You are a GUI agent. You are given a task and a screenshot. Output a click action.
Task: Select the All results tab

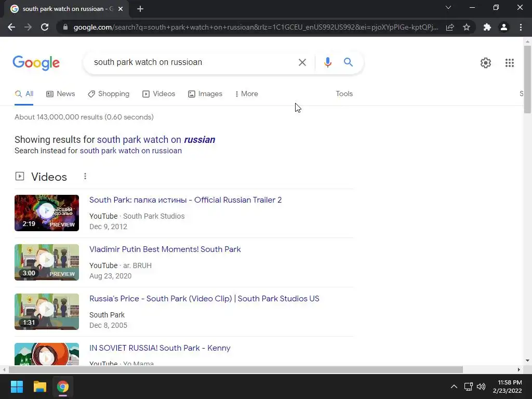point(24,94)
